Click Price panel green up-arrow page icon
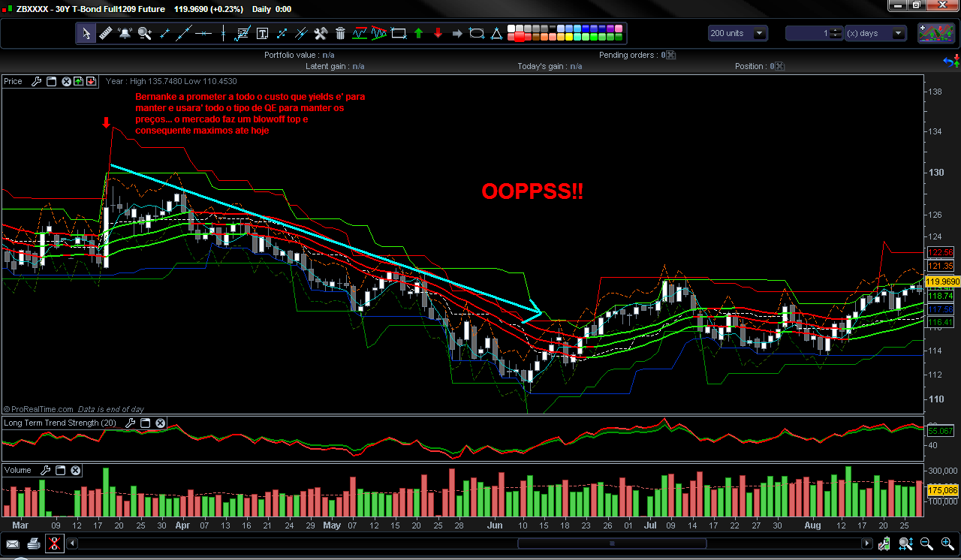Image resolution: width=961 pixels, height=560 pixels. [x=78, y=81]
